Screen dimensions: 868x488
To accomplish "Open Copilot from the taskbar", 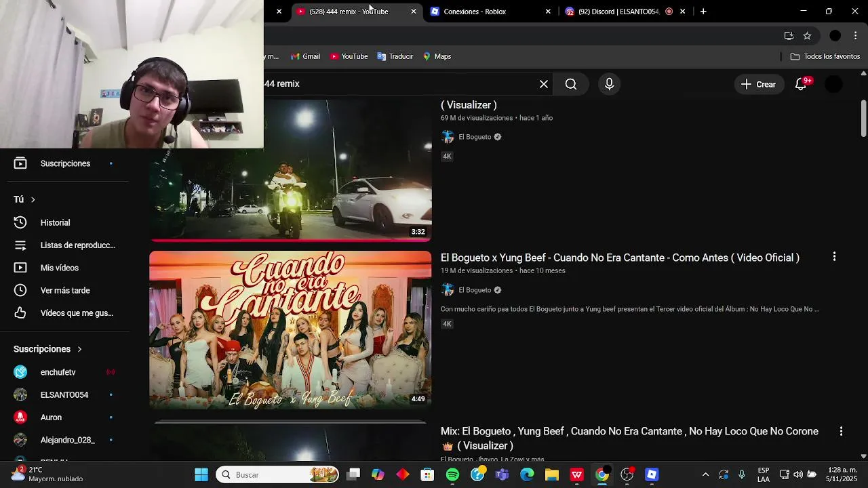I will [x=378, y=474].
